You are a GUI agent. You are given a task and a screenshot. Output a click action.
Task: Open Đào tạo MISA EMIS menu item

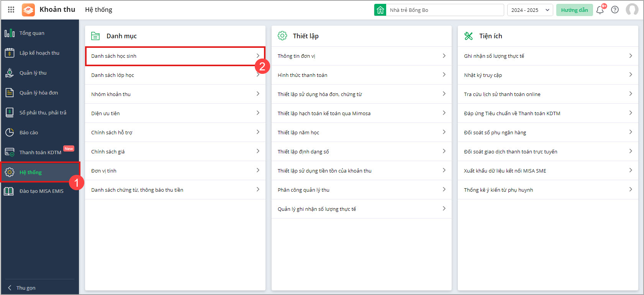41,191
